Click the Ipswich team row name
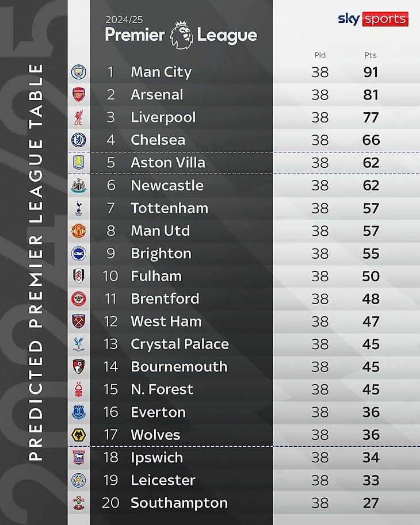This screenshot has height=525, width=420. [x=156, y=458]
